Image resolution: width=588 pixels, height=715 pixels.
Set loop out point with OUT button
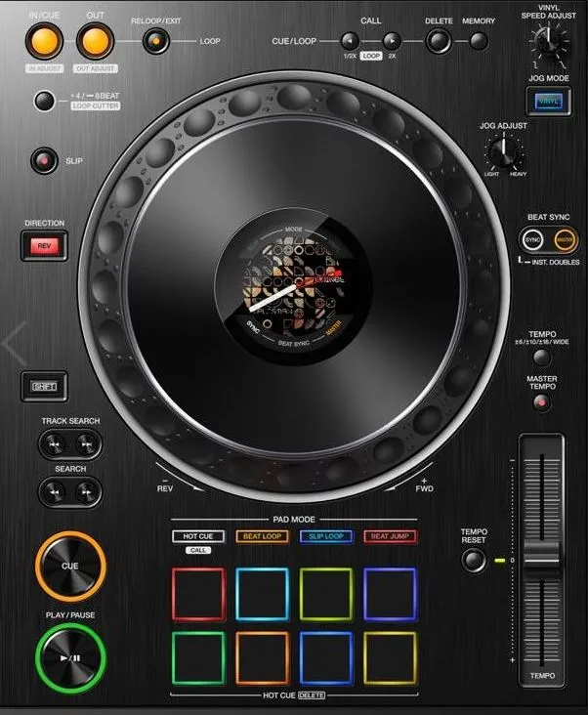tap(95, 41)
